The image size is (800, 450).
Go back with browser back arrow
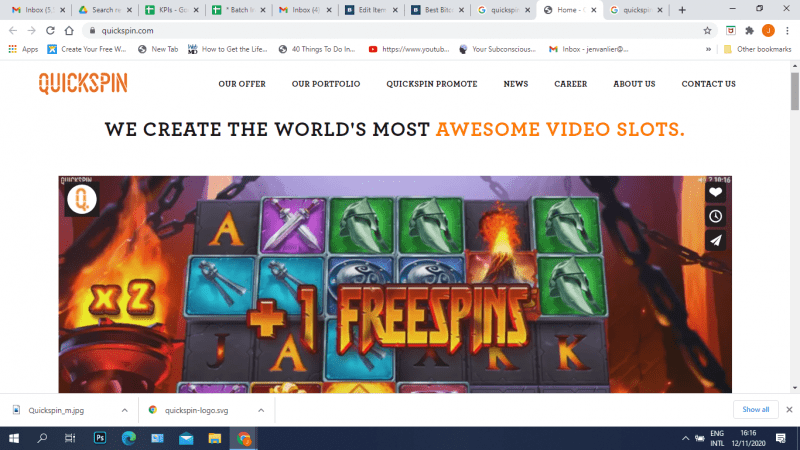point(13,31)
